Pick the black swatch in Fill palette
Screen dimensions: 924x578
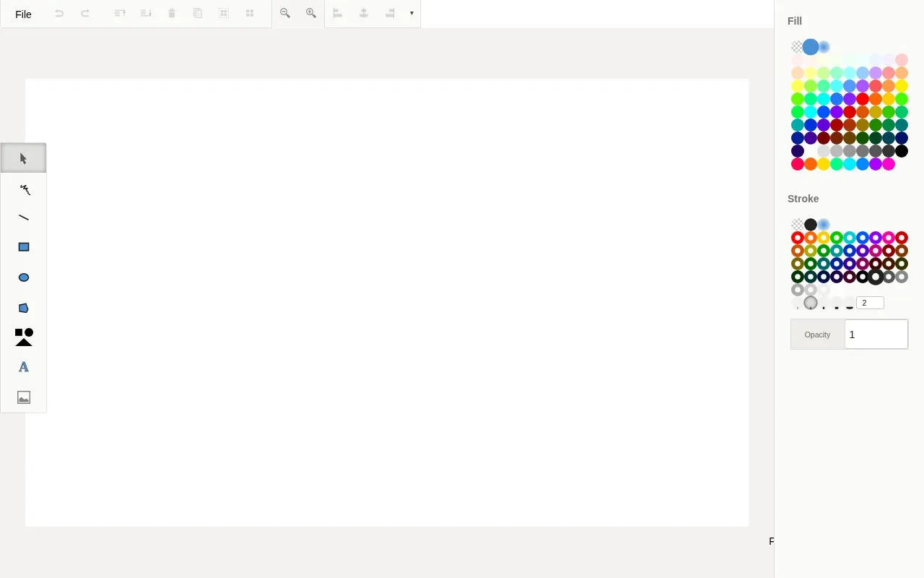(902, 151)
